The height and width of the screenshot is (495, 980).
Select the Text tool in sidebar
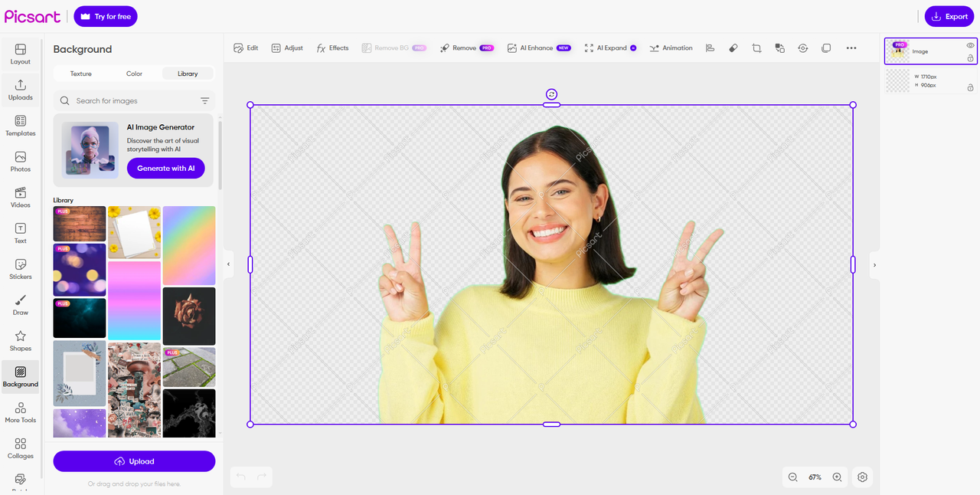(x=21, y=233)
